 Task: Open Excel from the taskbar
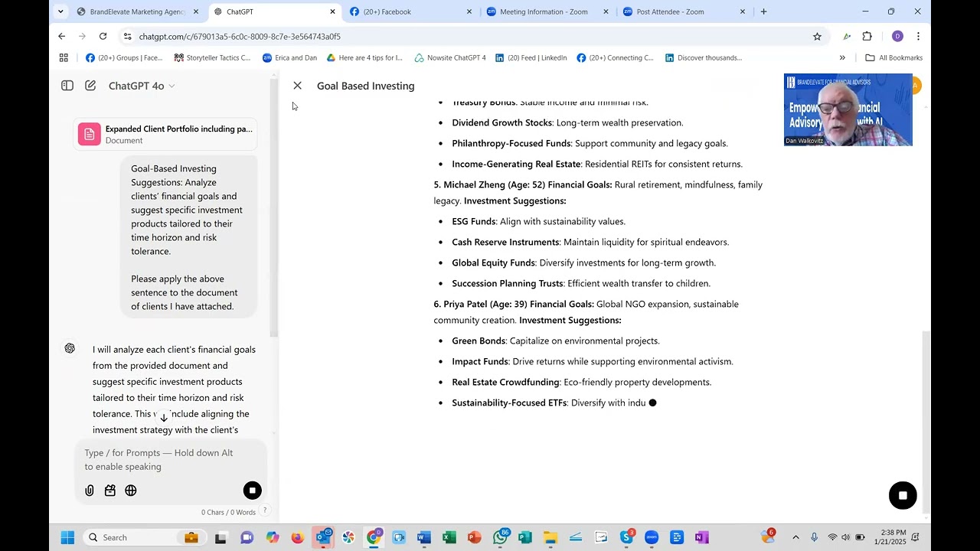point(449,537)
